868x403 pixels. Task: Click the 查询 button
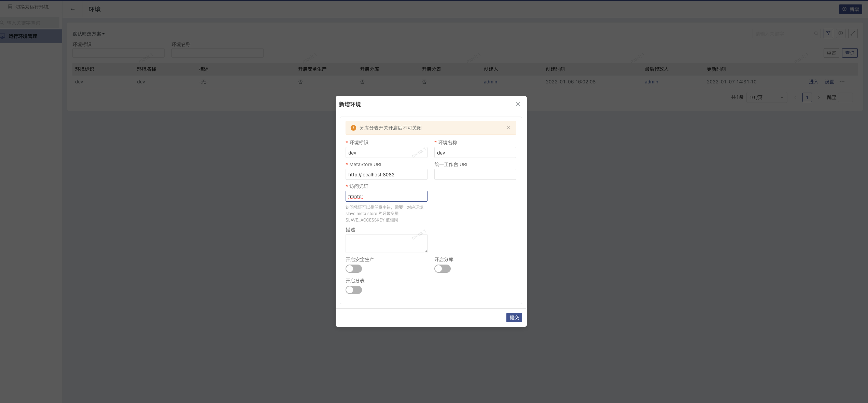click(850, 53)
